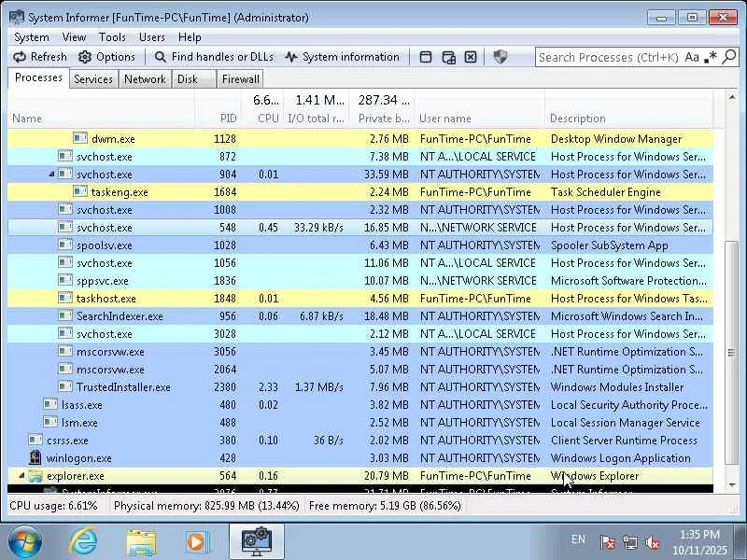747x560 pixels.
Task: Toggle case sensitive search Aa icon
Action: (x=692, y=57)
